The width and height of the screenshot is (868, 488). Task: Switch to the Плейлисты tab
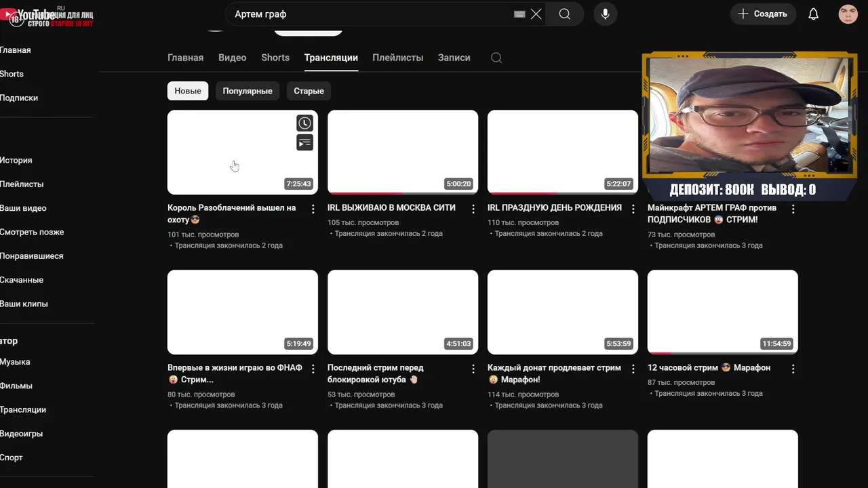397,58
